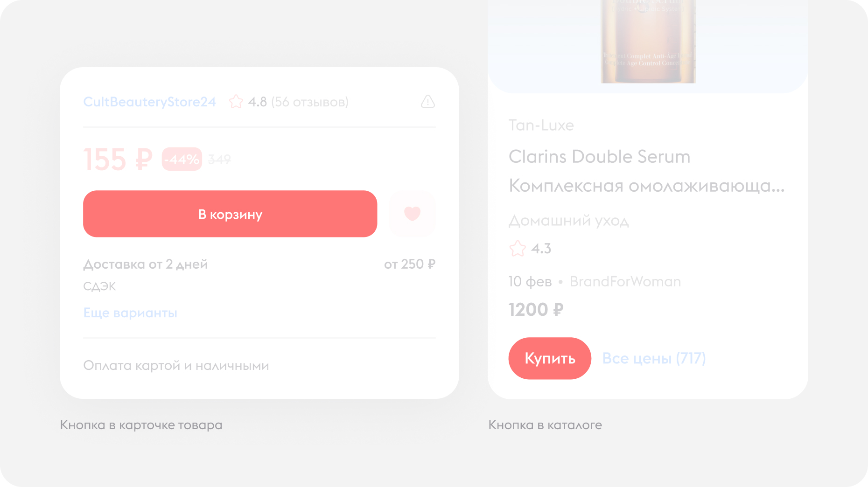Click the star next to 4.8 rating
This screenshot has width=868, height=487.
click(x=236, y=102)
